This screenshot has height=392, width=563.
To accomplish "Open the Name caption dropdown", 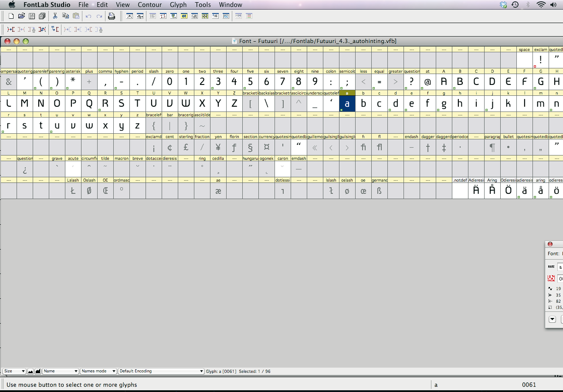I will click(61, 372).
